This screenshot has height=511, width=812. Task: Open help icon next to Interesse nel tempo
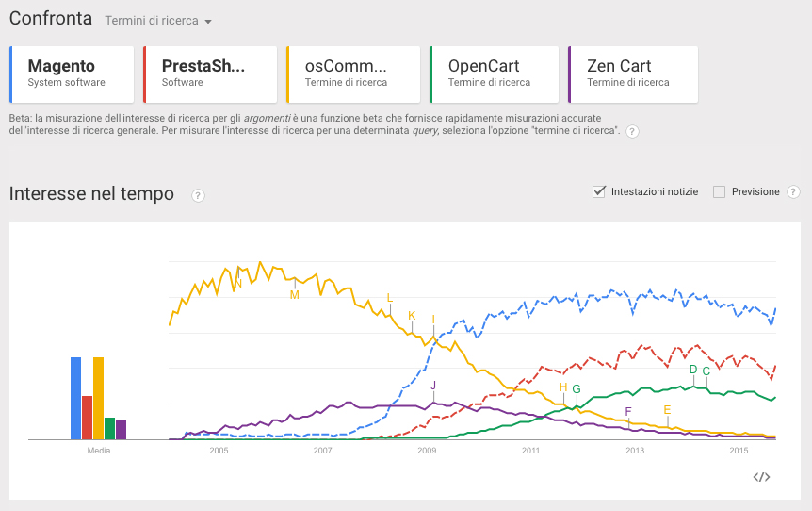(x=198, y=195)
